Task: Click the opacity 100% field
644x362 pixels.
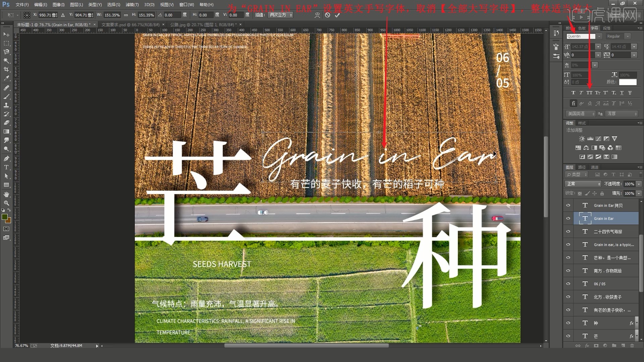Action: 629,184
